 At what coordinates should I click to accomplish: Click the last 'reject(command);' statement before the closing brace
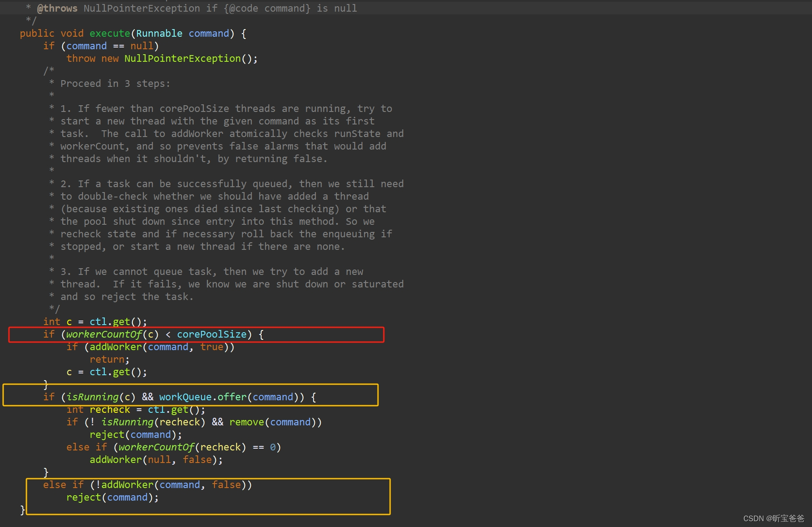click(112, 497)
